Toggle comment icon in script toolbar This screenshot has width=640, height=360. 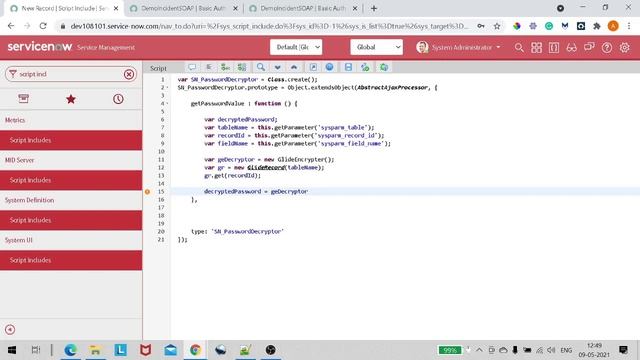(192, 67)
